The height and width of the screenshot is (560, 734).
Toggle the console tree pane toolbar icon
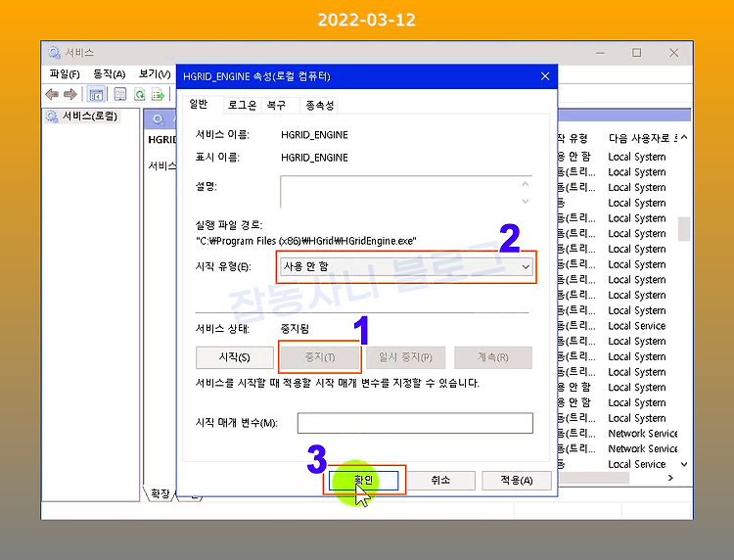[97, 95]
